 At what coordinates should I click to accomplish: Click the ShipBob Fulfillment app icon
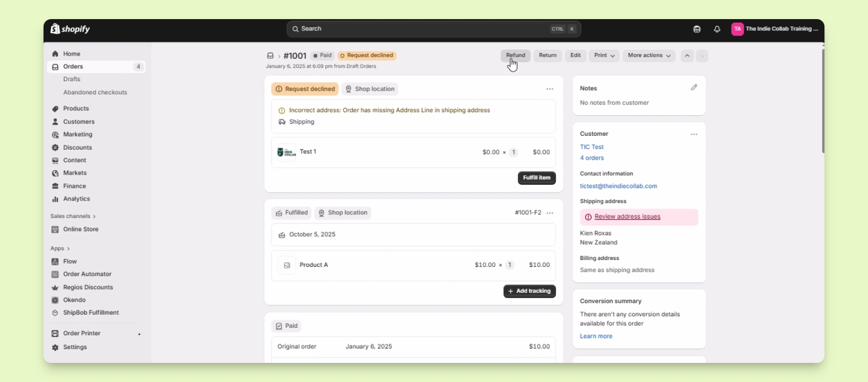55,313
